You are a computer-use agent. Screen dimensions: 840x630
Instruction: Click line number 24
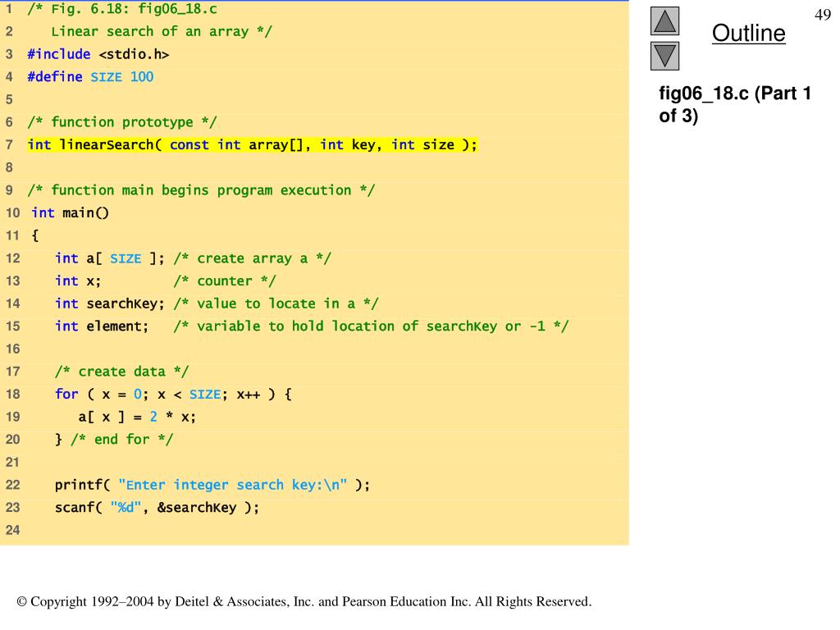tap(13, 530)
